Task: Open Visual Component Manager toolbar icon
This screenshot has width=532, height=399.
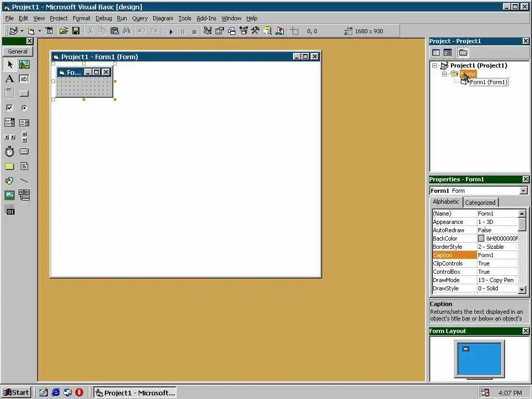Action: (x=280, y=31)
